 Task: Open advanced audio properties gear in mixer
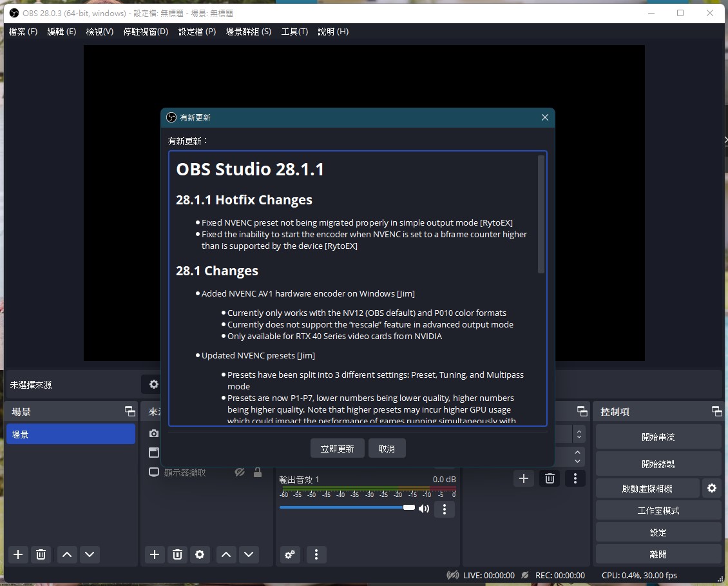290,554
